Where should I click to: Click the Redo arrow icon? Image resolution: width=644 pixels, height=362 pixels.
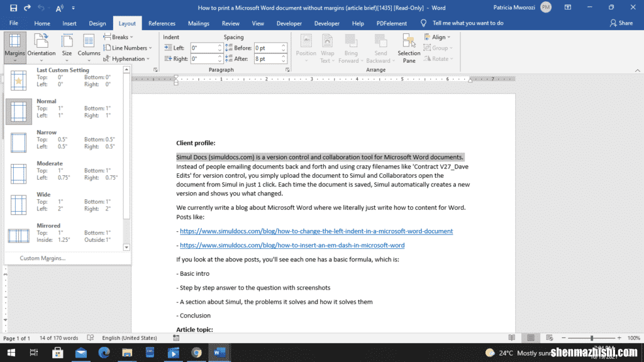(x=27, y=8)
